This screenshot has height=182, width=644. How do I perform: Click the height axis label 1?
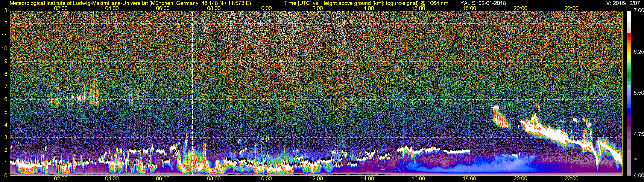[6, 163]
